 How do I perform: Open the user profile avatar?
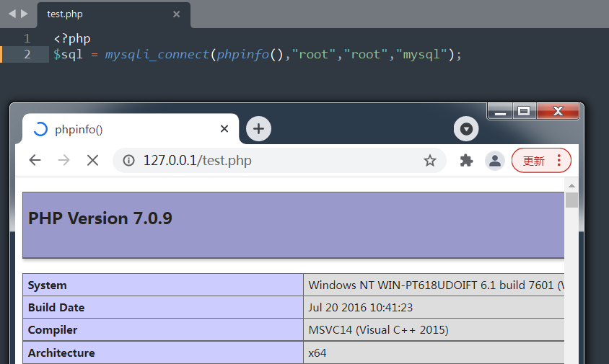(495, 160)
